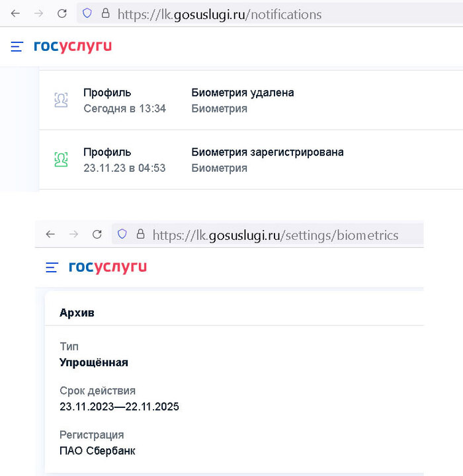463x476 pixels.
Task: Click the green registered-biometrics profile icon
Action: pos(61,159)
